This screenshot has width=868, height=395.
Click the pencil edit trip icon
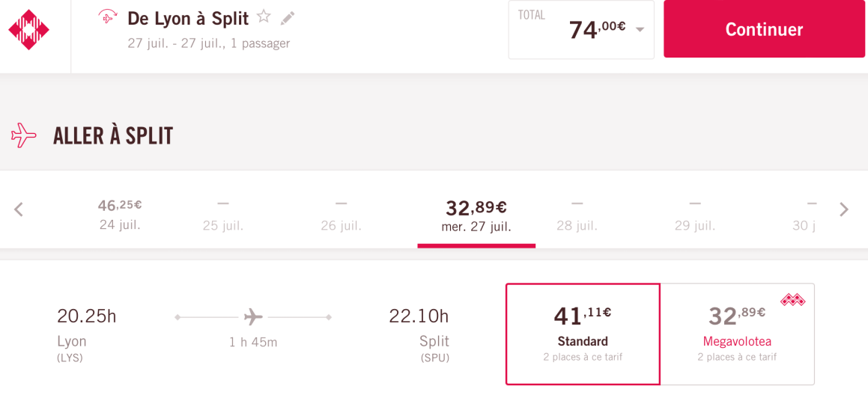tap(288, 18)
